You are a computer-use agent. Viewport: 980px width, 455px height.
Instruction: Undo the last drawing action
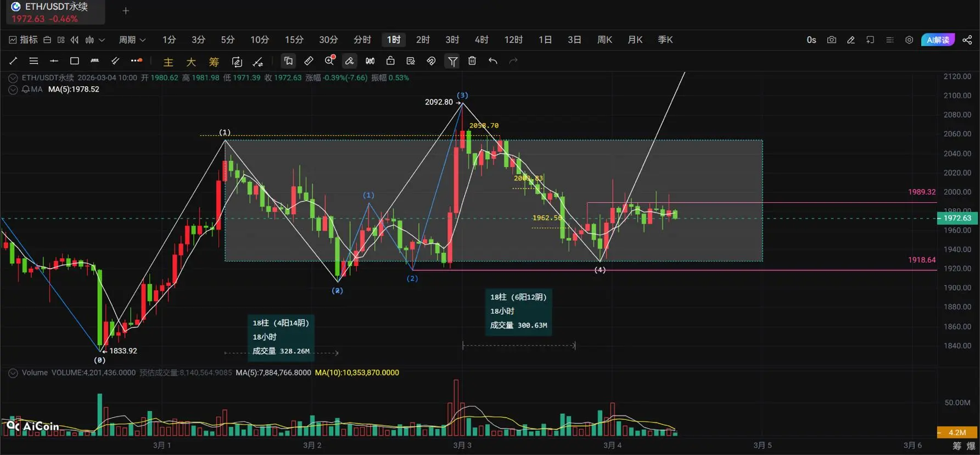pyautogui.click(x=493, y=61)
